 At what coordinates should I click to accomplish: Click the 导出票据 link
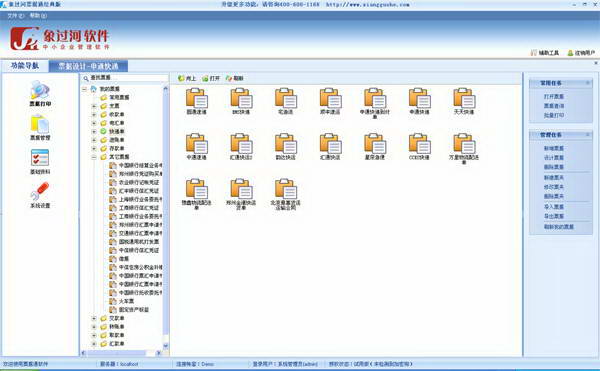click(x=554, y=216)
